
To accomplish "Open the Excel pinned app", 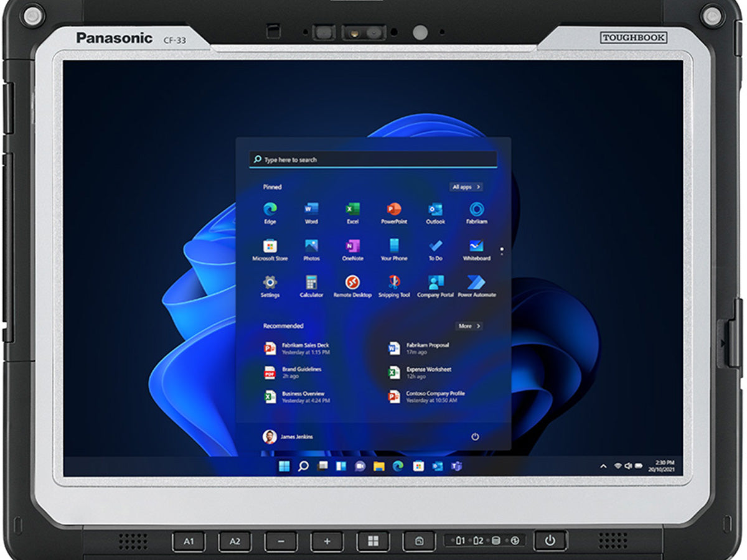I will (352, 210).
